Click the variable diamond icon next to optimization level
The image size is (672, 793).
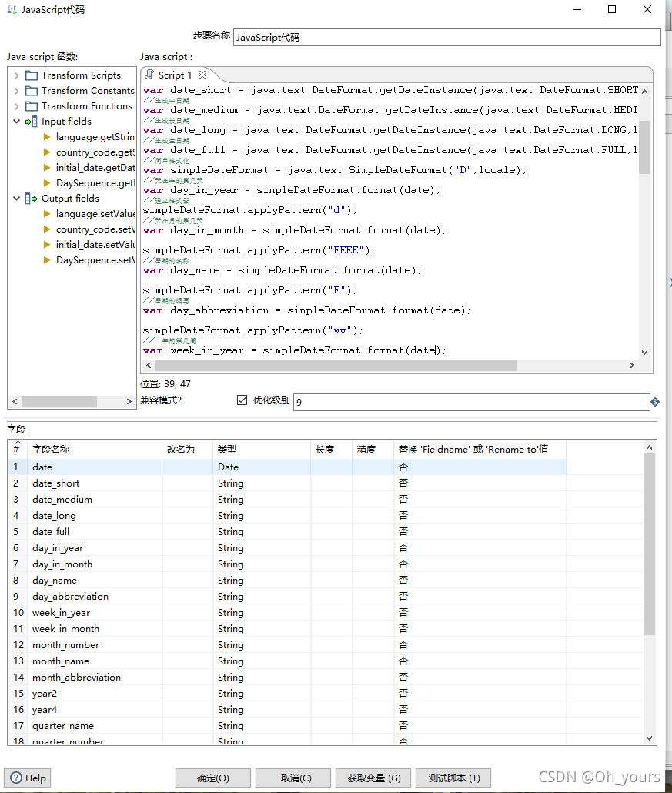tap(655, 402)
